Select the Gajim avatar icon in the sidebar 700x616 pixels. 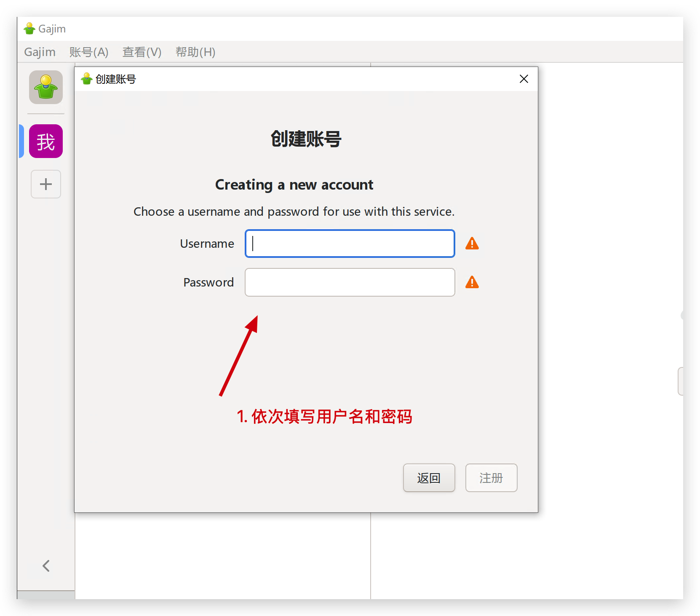click(x=46, y=87)
